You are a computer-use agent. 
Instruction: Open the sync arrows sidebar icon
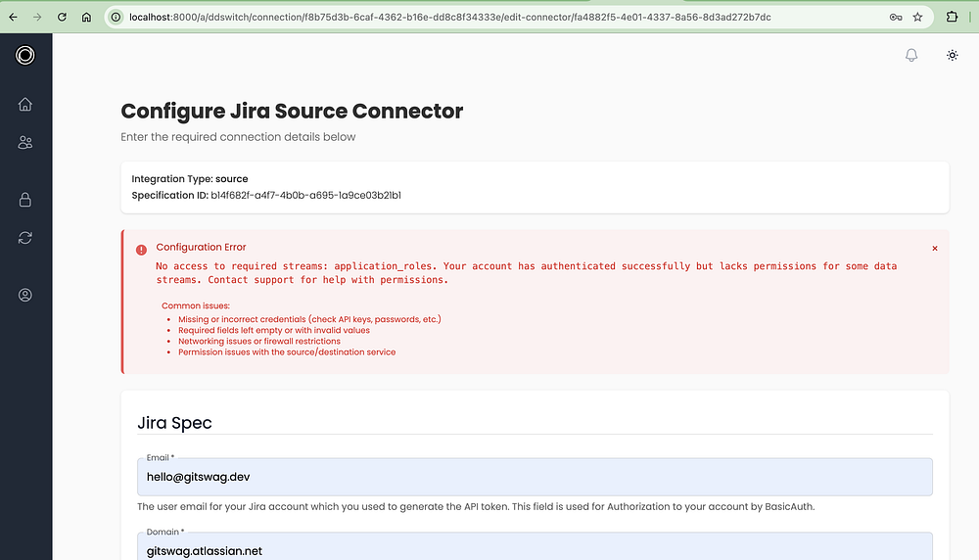[x=25, y=238]
